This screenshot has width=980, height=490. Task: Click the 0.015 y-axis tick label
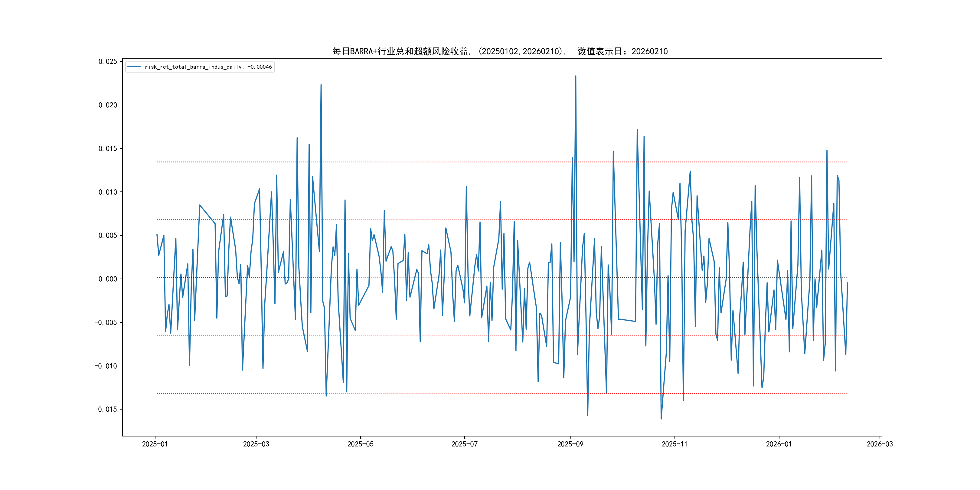(108, 149)
